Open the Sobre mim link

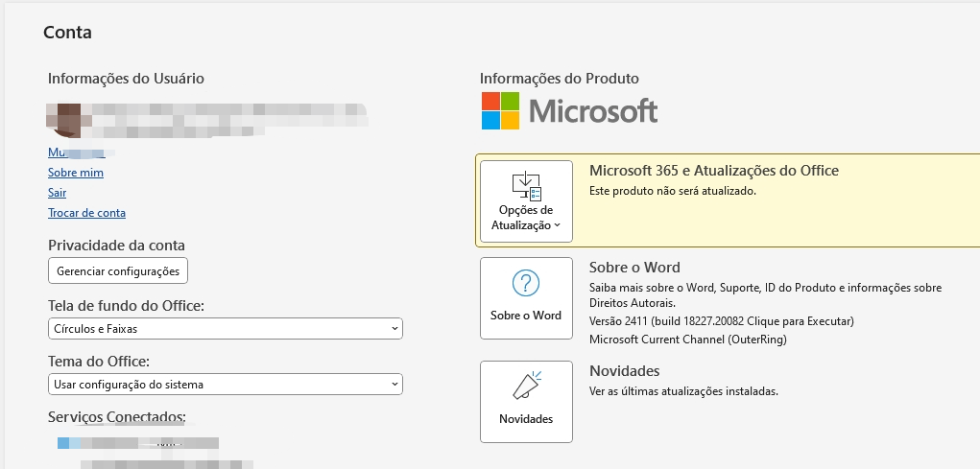[76, 173]
